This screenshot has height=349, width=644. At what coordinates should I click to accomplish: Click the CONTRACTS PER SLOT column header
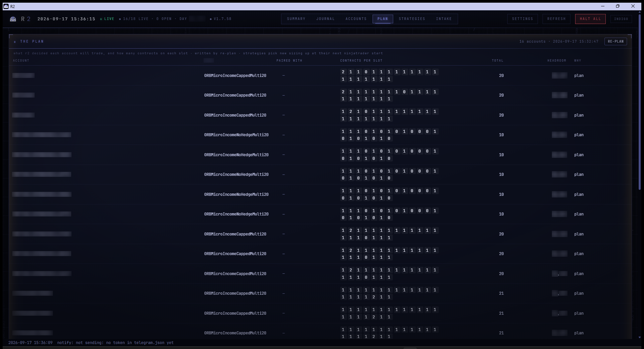pos(361,61)
